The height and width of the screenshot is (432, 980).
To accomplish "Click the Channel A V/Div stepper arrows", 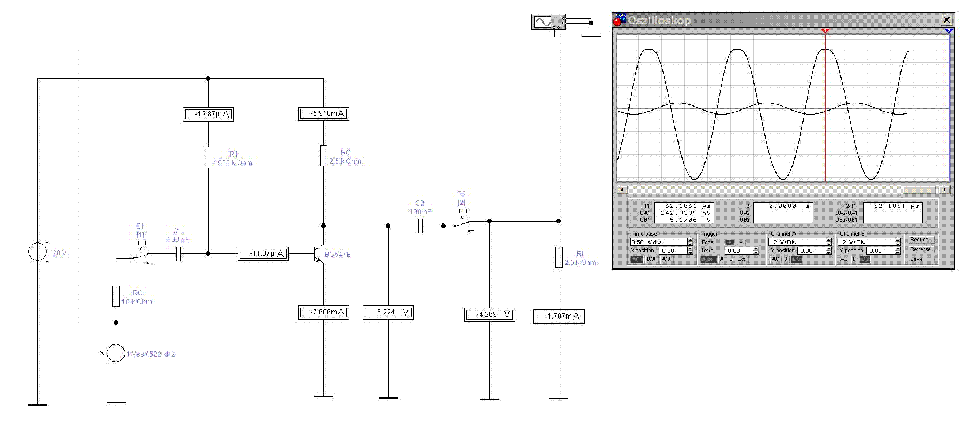I will coord(828,242).
